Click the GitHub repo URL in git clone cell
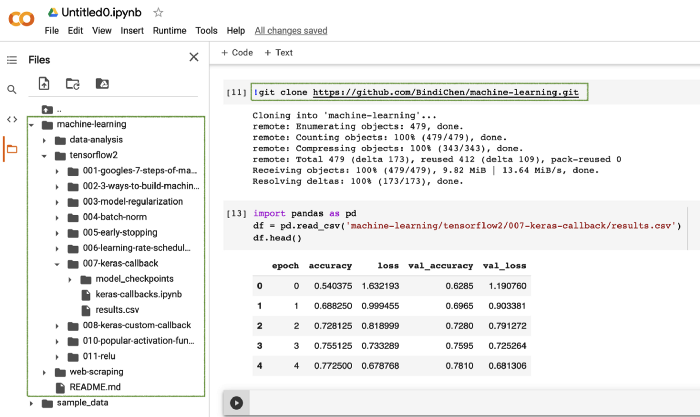The width and height of the screenshot is (700, 417). tap(446, 92)
